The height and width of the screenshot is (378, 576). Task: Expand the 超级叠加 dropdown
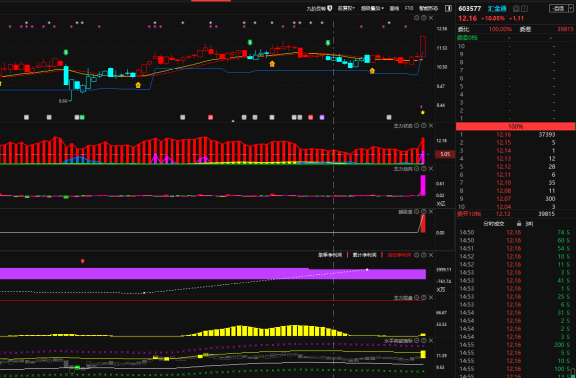(372, 8)
